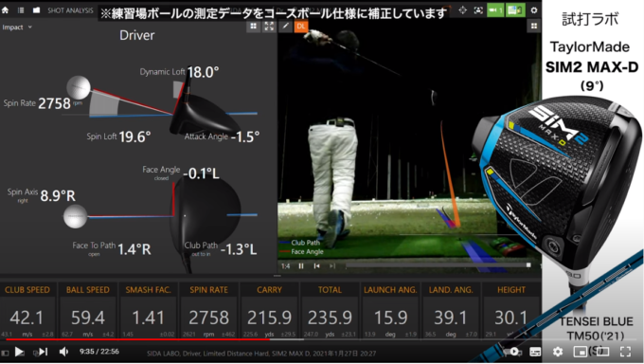Toggle the orange DL view button

[301, 27]
